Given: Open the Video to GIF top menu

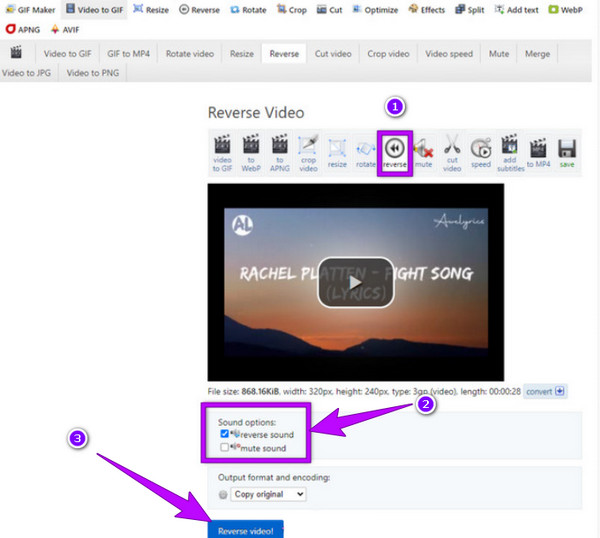Looking at the screenshot, I should point(94,10).
